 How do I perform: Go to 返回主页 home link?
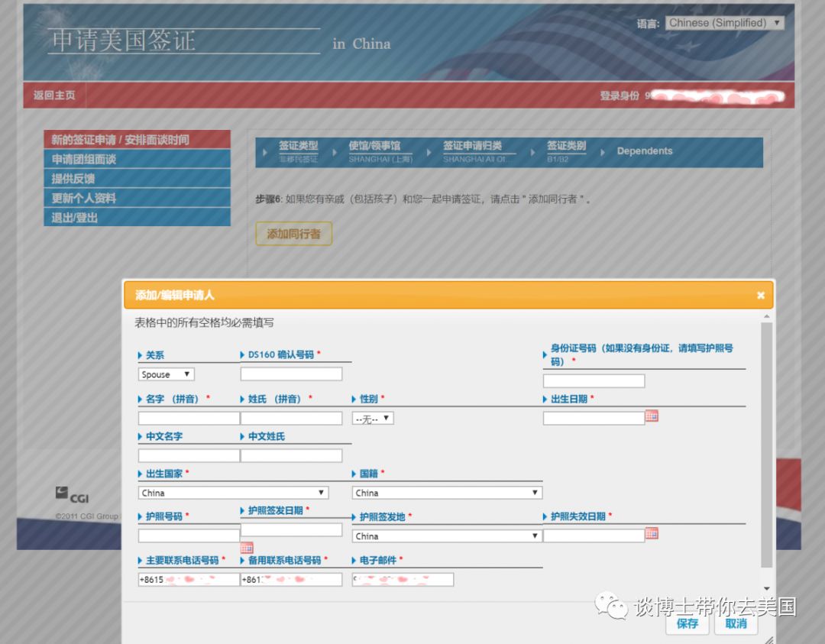coord(54,95)
